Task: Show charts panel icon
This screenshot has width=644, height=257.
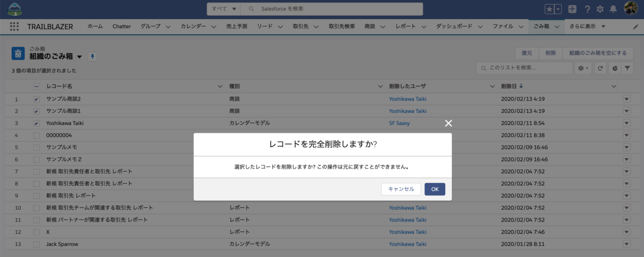Action: click(x=614, y=69)
